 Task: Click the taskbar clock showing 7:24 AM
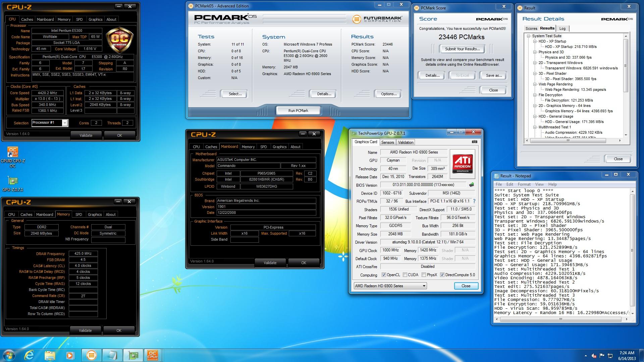tap(627, 355)
